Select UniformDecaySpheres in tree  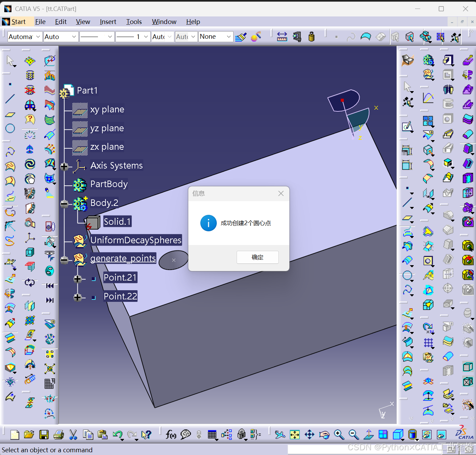point(136,240)
